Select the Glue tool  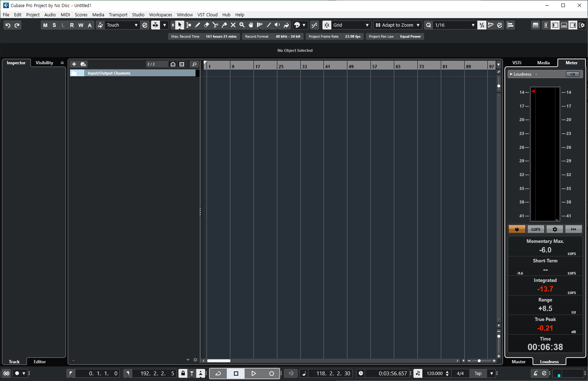click(224, 25)
